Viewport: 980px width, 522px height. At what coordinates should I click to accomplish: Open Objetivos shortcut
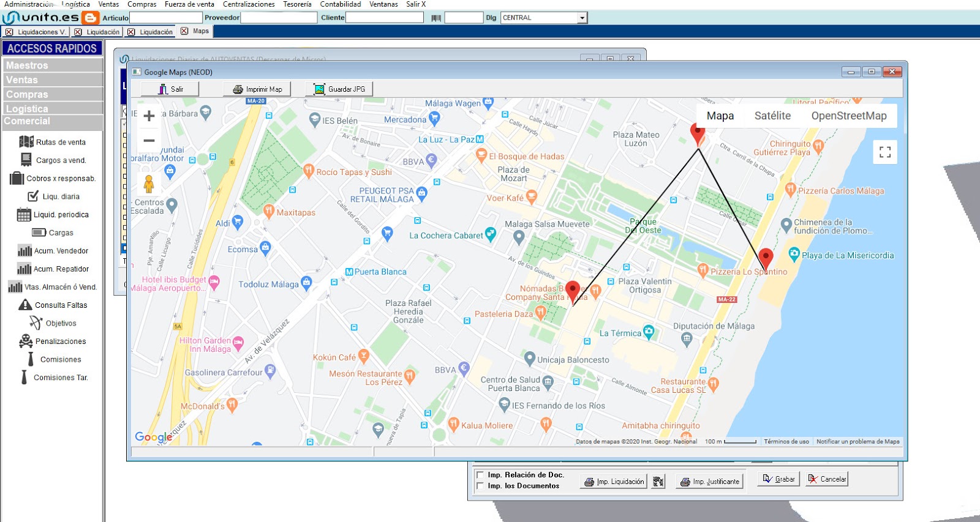click(x=53, y=323)
